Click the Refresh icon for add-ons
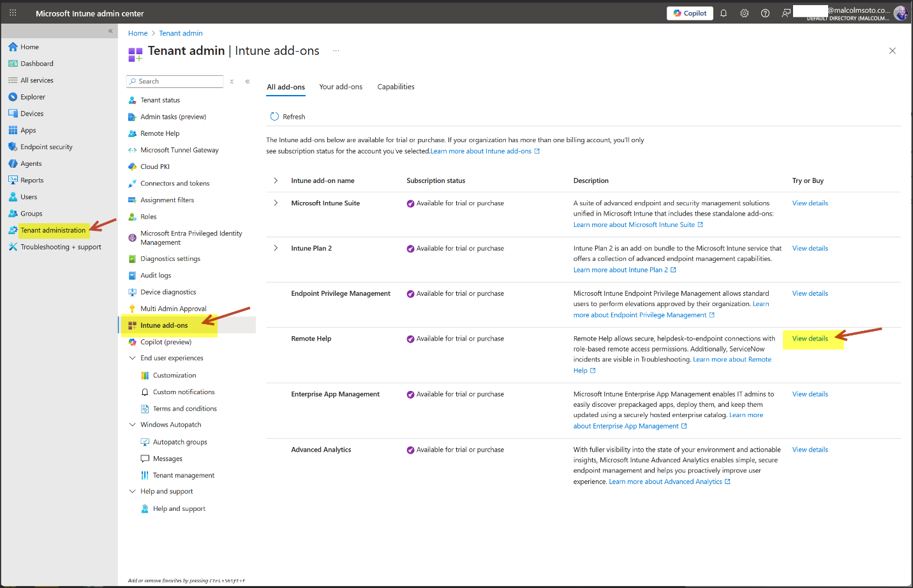This screenshot has width=913, height=588. coord(274,117)
